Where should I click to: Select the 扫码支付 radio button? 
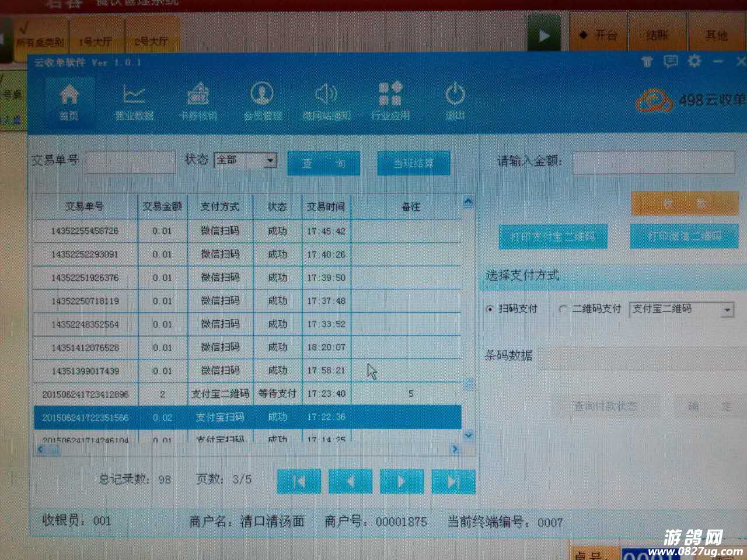(490, 309)
